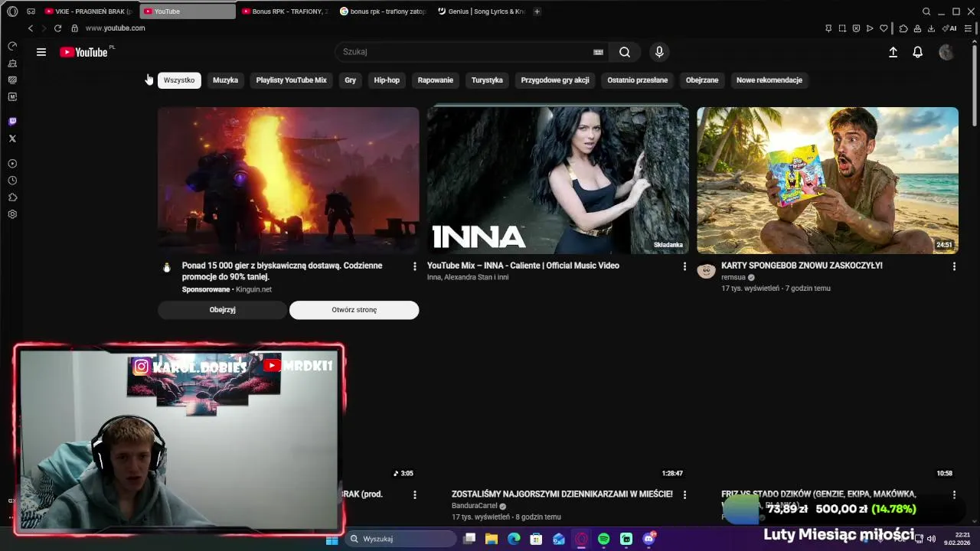The width and height of the screenshot is (980, 551).
Task: Open the Easy Setup sliders icon
Action: tap(968, 28)
